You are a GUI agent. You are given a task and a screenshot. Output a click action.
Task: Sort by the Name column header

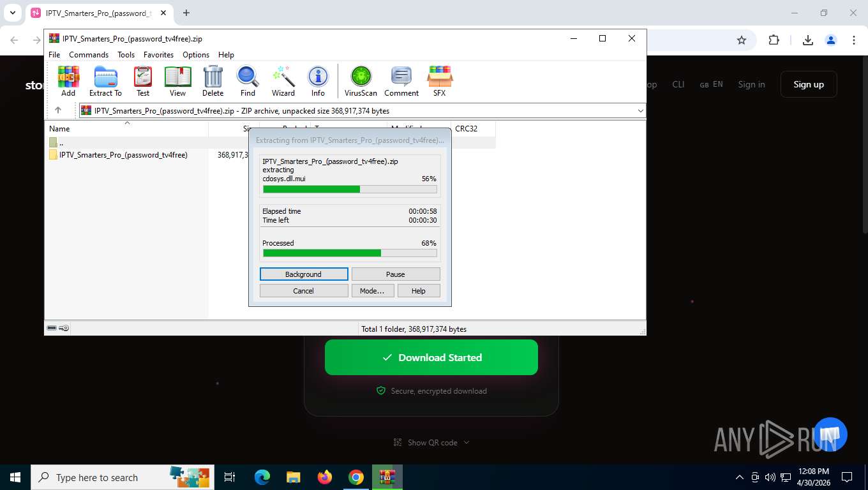pos(126,128)
